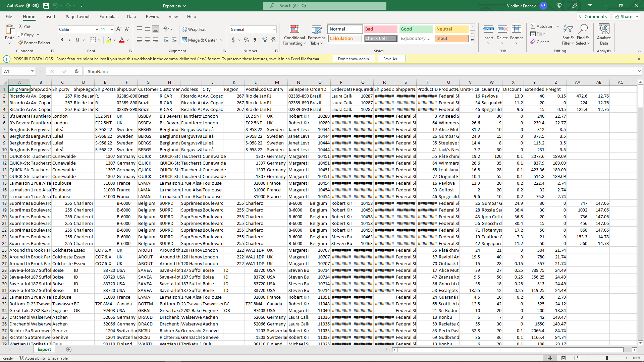
Task: Open the File menu
Action: click(9, 17)
